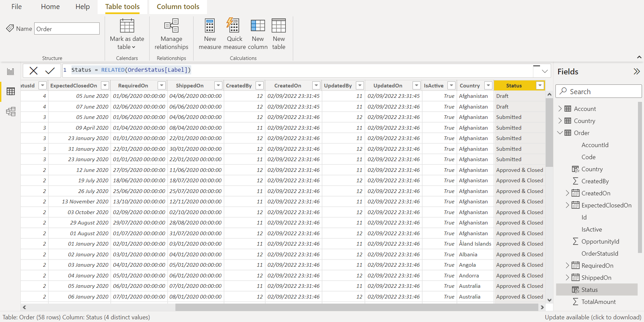
Task: Open the Column tools tab
Action: click(178, 7)
